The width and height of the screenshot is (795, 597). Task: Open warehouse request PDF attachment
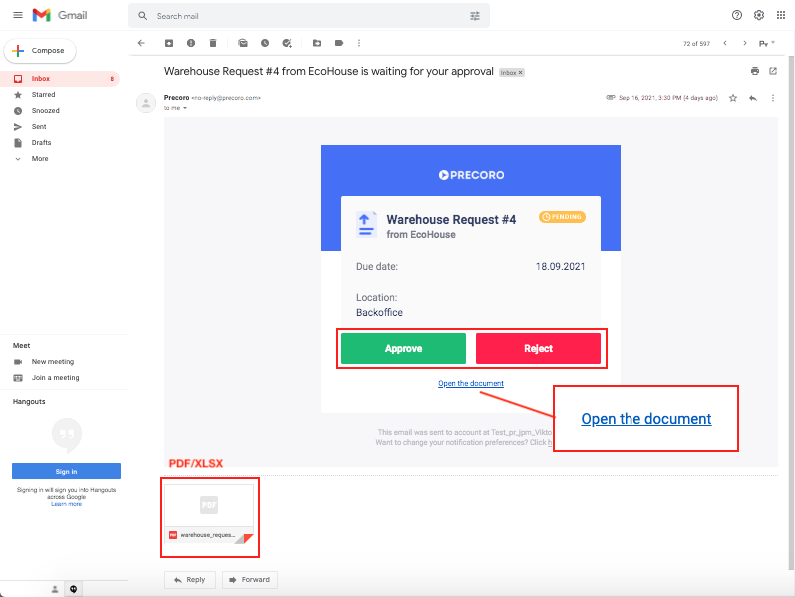(x=209, y=514)
